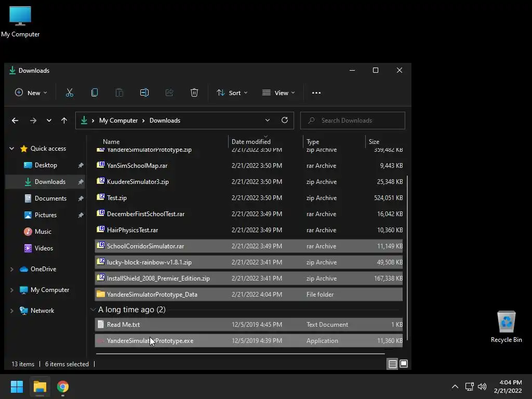
Task: Select YandereSimulatorPrototype_Data folder
Action: click(249, 295)
